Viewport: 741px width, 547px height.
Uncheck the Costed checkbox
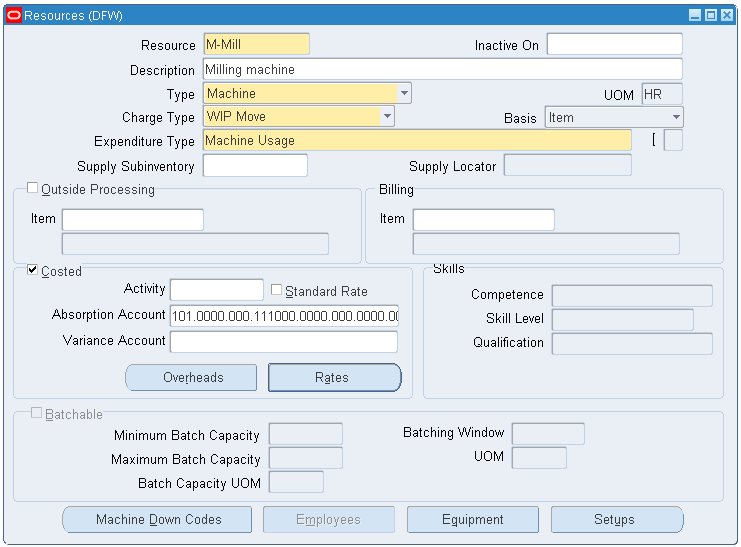[x=32, y=270]
